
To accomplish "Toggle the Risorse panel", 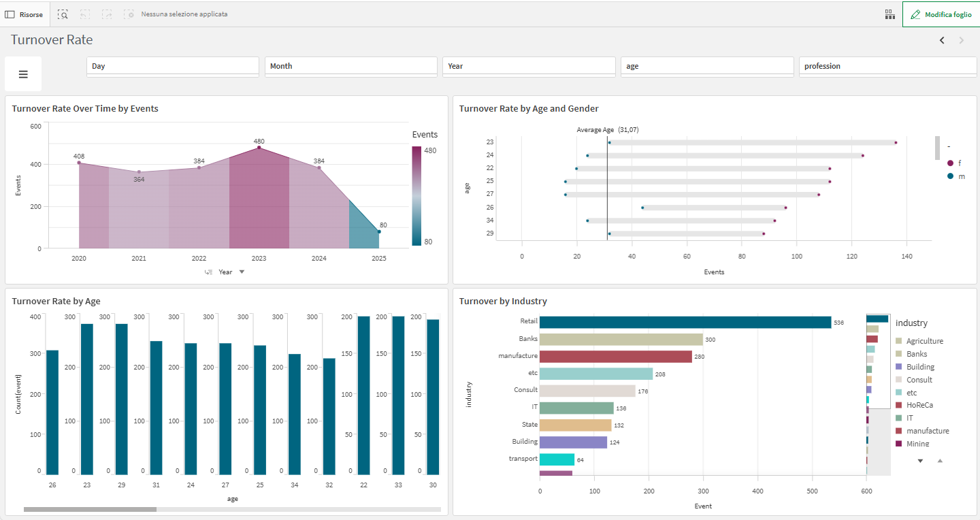I will click(24, 14).
